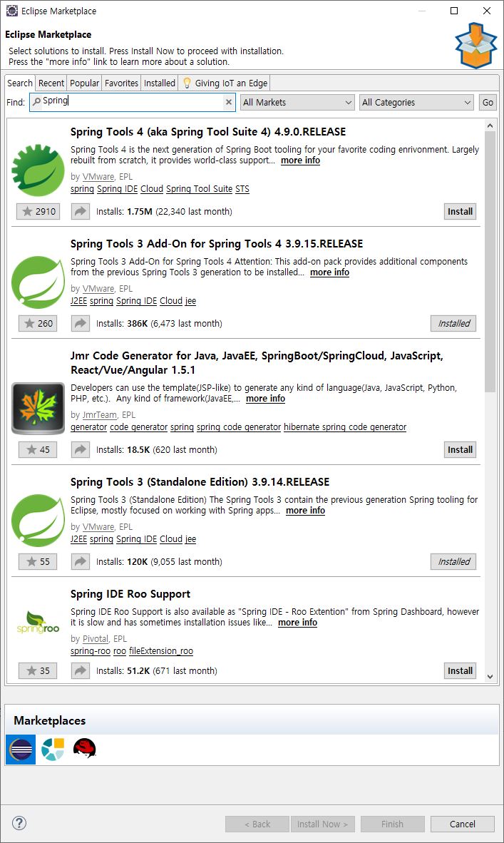This screenshot has height=843, width=504.
Task: Open more info for Spring Tools 3 Add-On
Action: (x=329, y=272)
